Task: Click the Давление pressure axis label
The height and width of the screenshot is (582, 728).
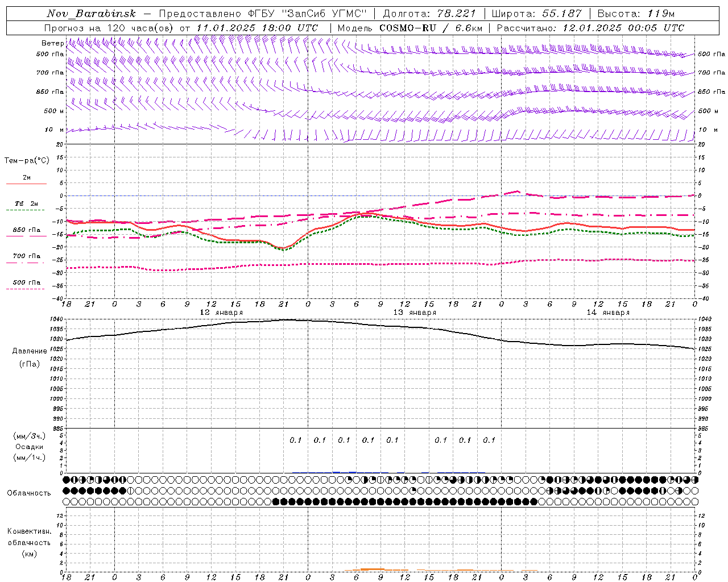Action: click(x=30, y=351)
